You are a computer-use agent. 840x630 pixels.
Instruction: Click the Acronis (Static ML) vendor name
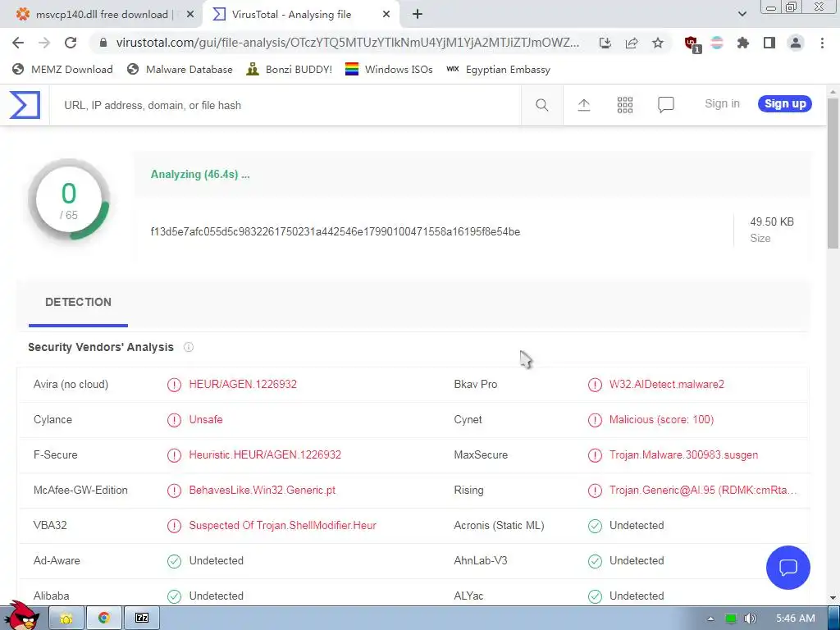point(499,526)
